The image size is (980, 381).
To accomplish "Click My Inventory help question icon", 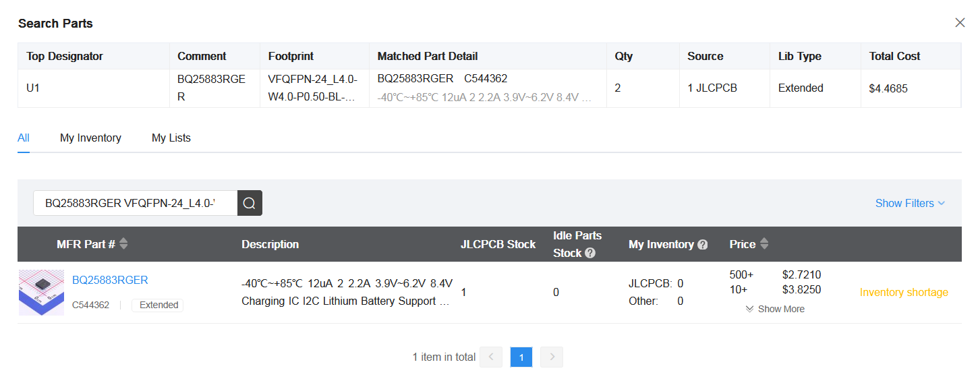I will click(x=703, y=245).
